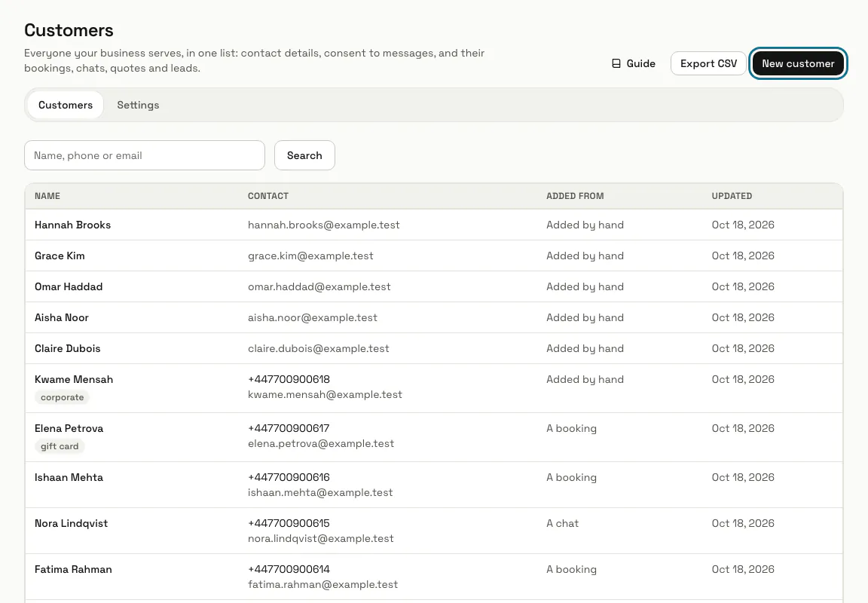Click the Guide book icon
The width and height of the screenshot is (868, 603).
[x=616, y=63]
